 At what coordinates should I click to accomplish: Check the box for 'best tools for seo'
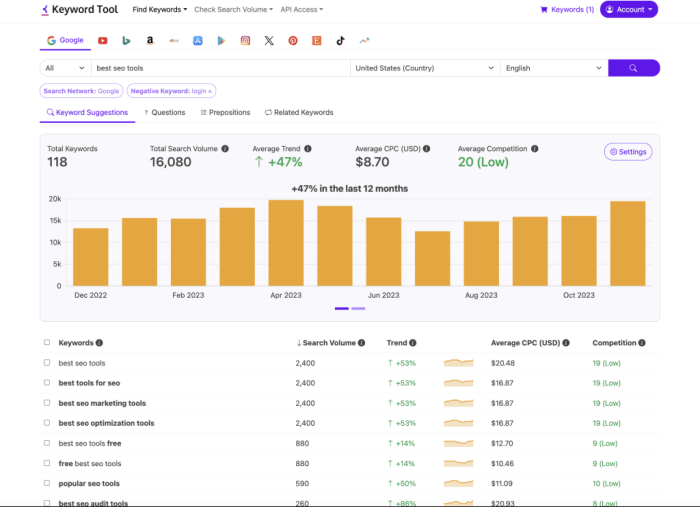coord(47,382)
